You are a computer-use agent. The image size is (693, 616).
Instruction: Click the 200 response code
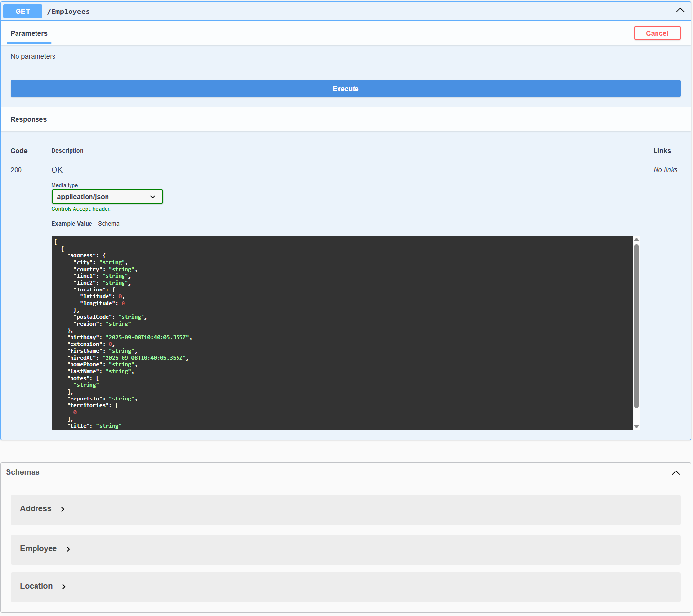[x=16, y=170]
